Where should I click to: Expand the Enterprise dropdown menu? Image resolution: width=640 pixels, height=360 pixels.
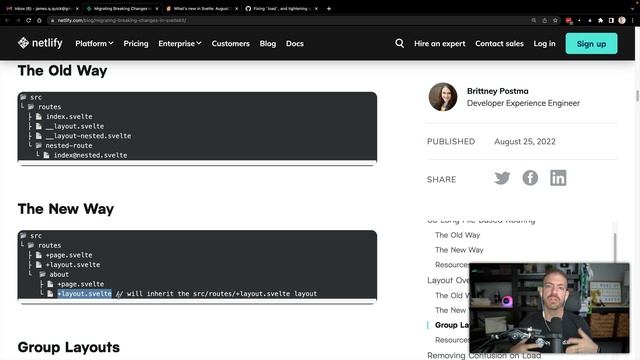180,43
